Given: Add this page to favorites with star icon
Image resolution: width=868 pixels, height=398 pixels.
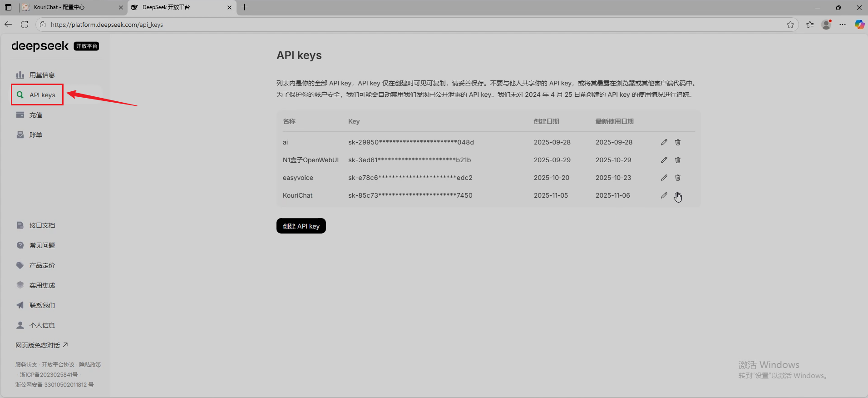Looking at the screenshot, I should 790,25.
